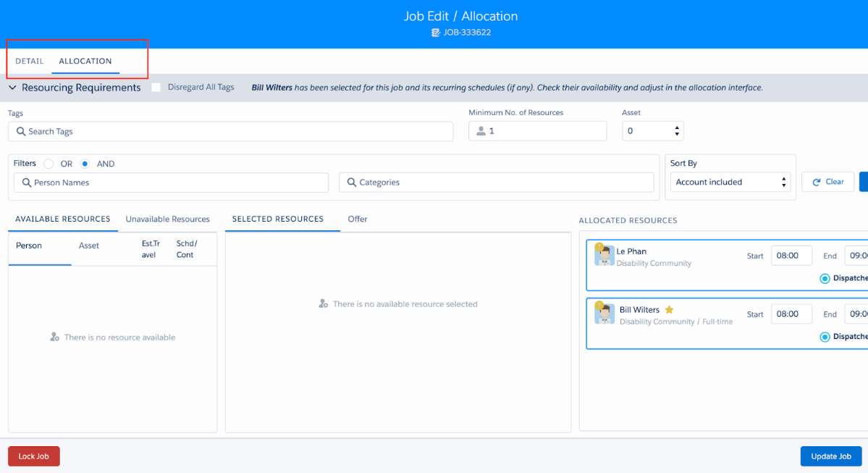Open the Sort By dropdown

tap(730, 182)
